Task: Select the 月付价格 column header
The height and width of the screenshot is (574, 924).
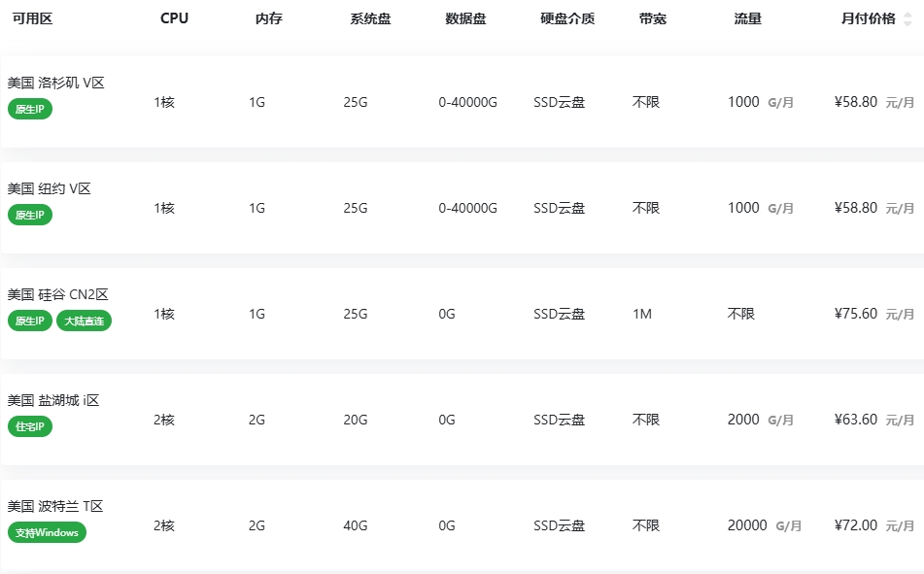Action: (x=868, y=18)
